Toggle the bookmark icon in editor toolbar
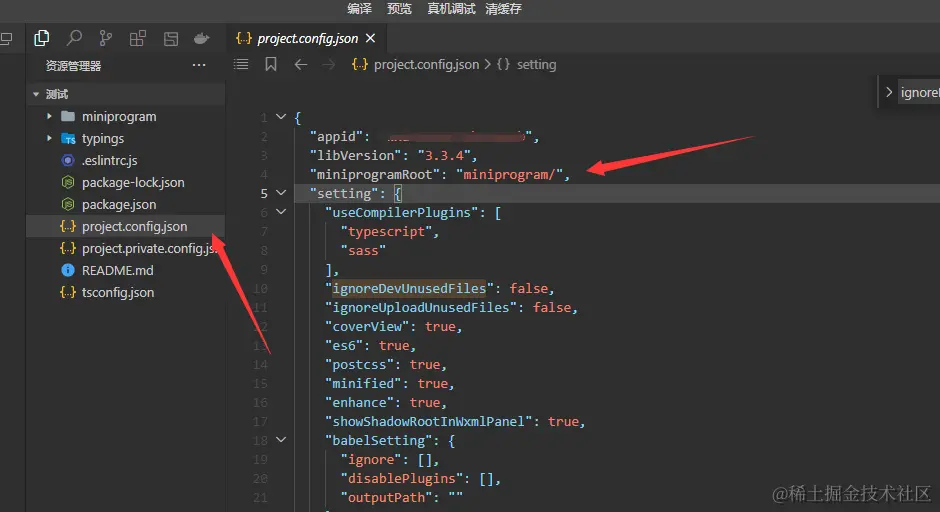Screen dimensions: 940x512 click(x=271, y=64)
